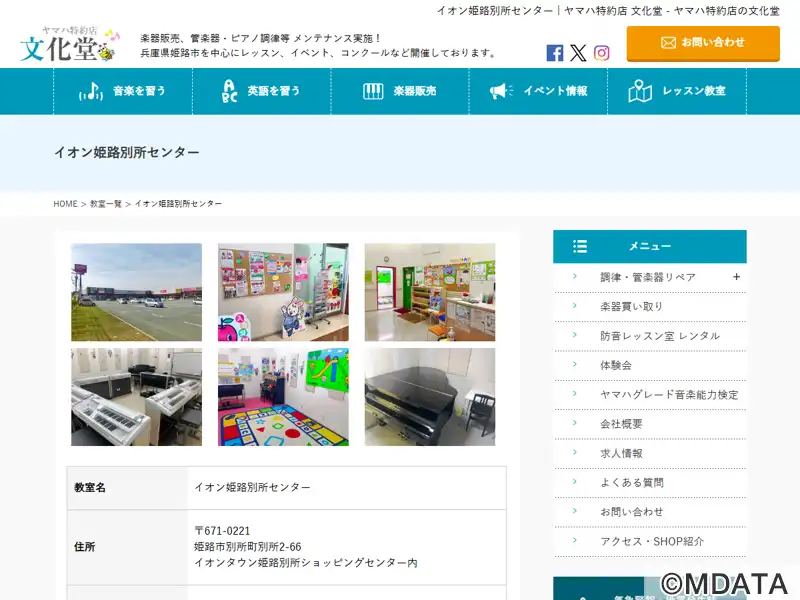Image resolution: width=800 pixels, height=600 pixels.
Task: Open the Facebook page icon
Action: point(555,53)
